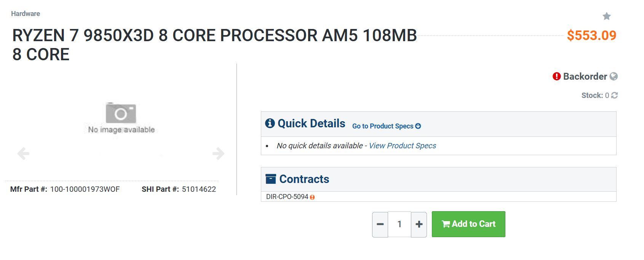Click the cart icon inside Add to Cart
This screenshot has width=644, height=260.
point(446,224)
